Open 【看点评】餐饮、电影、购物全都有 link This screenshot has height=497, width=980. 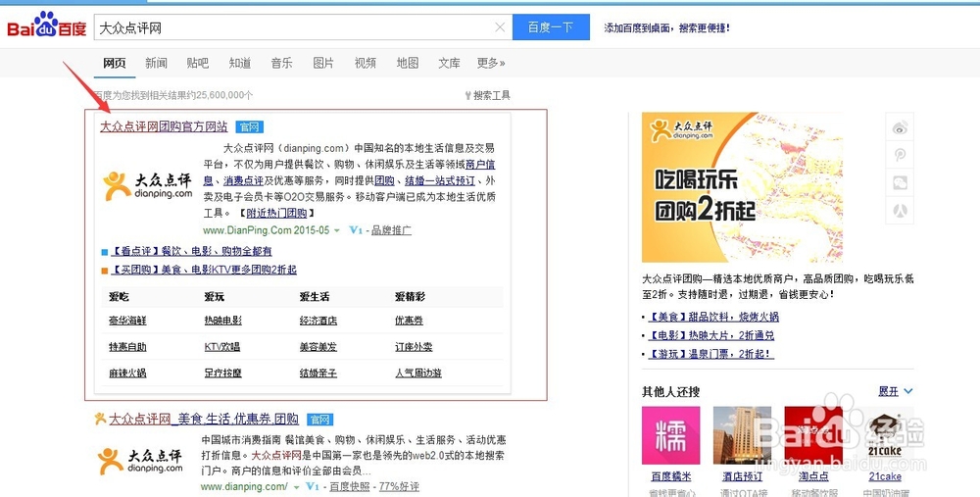click(191, 251)
